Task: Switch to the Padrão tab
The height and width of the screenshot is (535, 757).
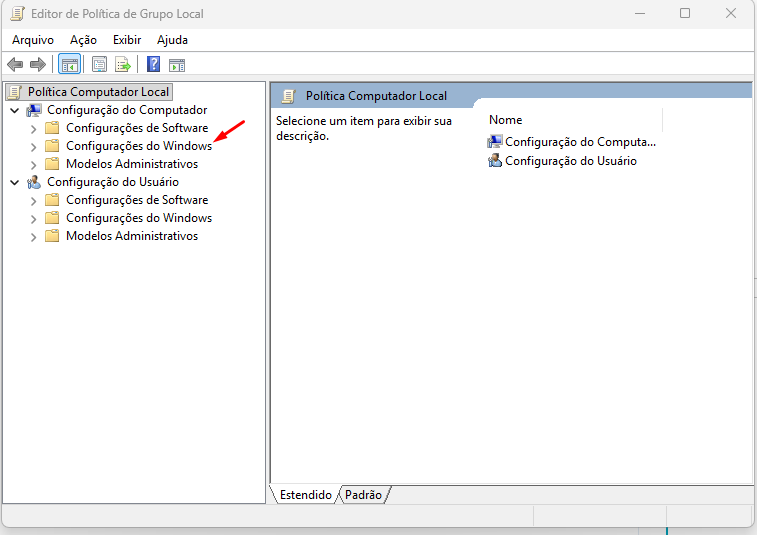Action: [363, 495]
